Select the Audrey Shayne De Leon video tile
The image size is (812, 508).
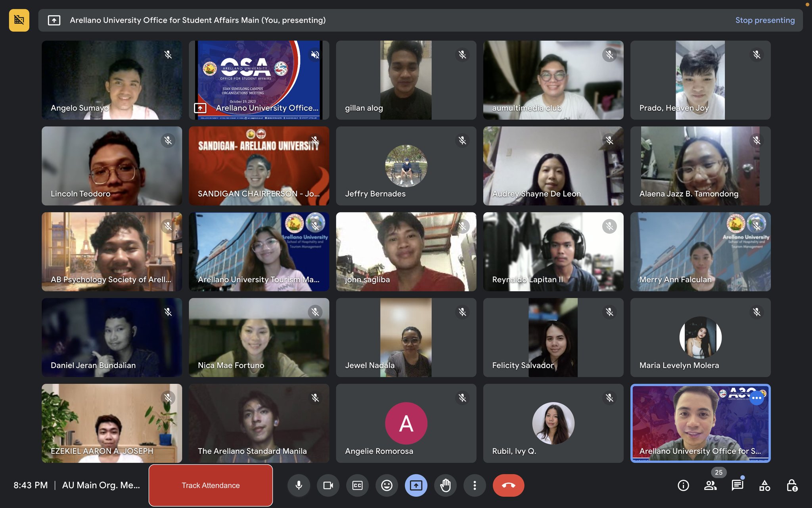tap(553, 166)
